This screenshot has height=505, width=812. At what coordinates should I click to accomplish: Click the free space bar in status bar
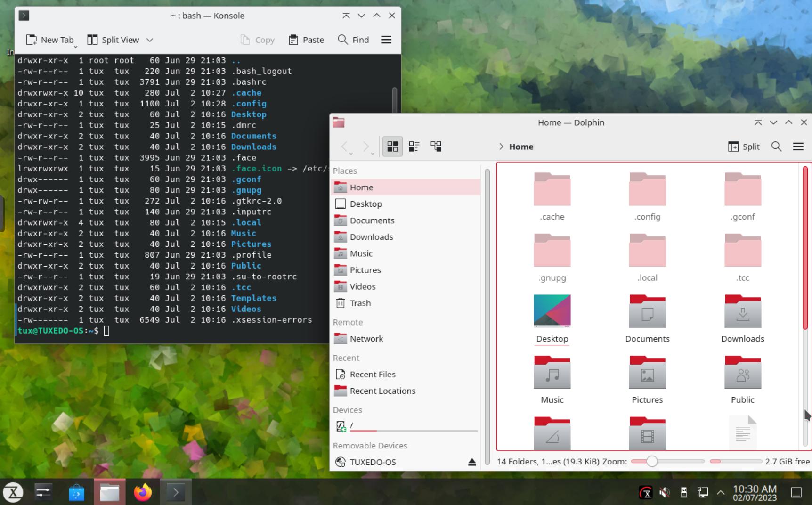point(736,461)
